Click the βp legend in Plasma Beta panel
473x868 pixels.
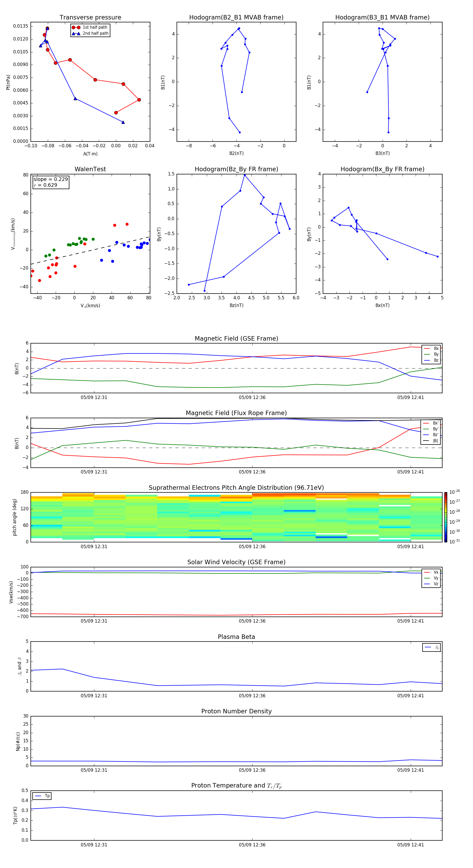pyautogui.click(x=431, y=647)
